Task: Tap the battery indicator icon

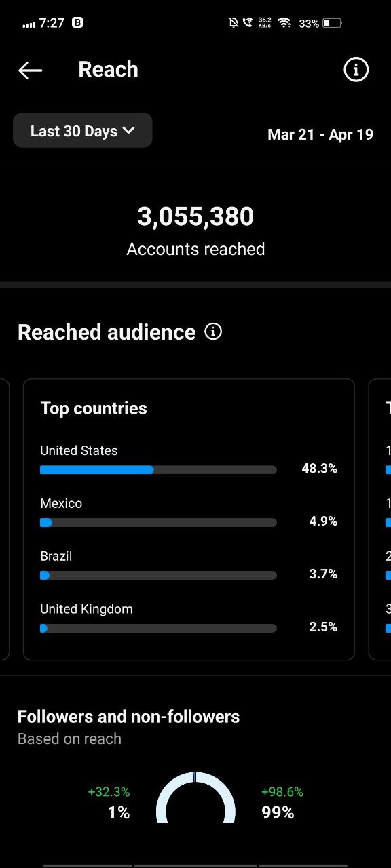Action: coord(331,23)
